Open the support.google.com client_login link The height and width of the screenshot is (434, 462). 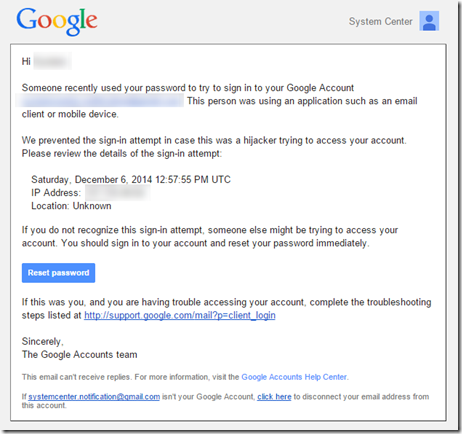180,315
